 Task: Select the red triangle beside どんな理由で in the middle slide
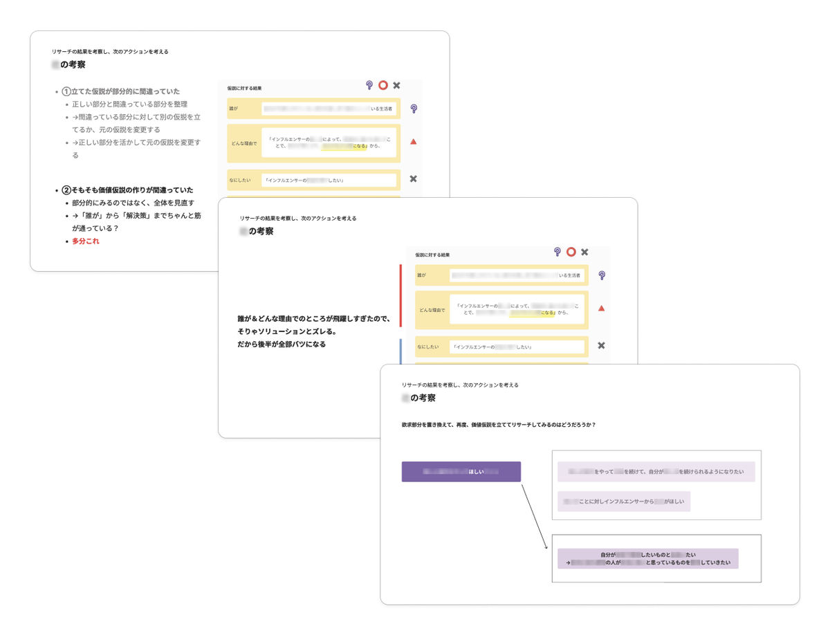[x=602, y=309]
